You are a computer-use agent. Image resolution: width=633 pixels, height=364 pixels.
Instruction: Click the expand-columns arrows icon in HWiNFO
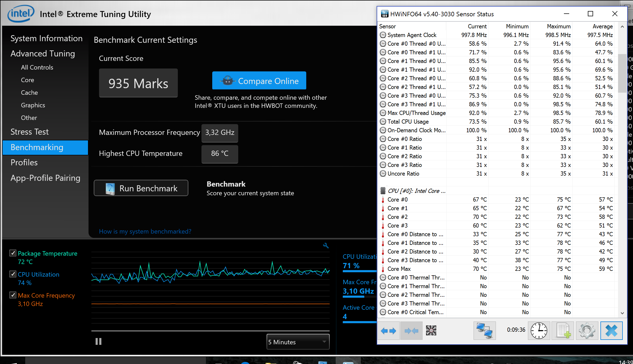point(388,331)
